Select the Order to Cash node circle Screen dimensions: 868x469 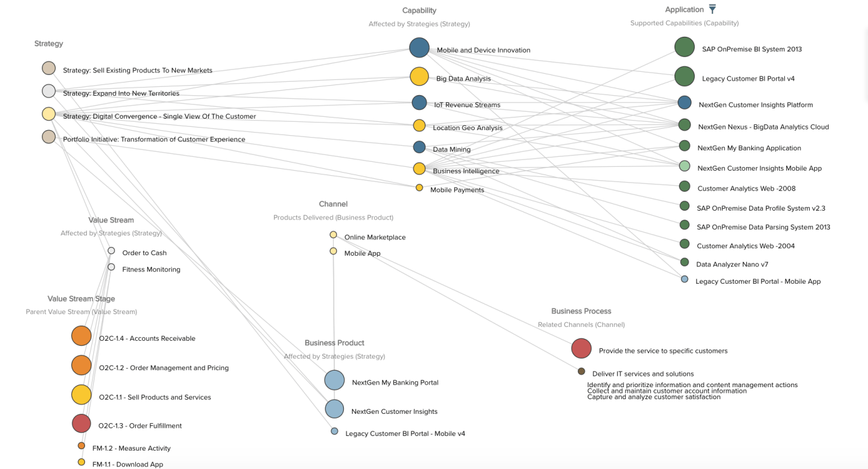coord(111,251)
